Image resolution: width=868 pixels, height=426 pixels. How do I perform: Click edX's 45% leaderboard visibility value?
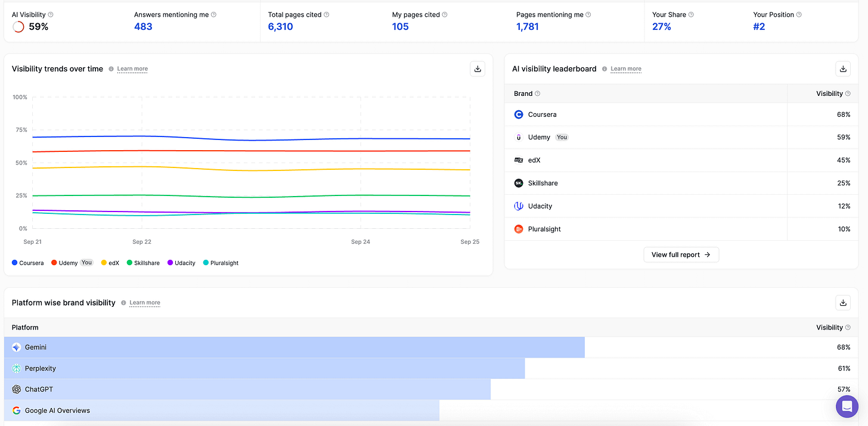[844, 160]
